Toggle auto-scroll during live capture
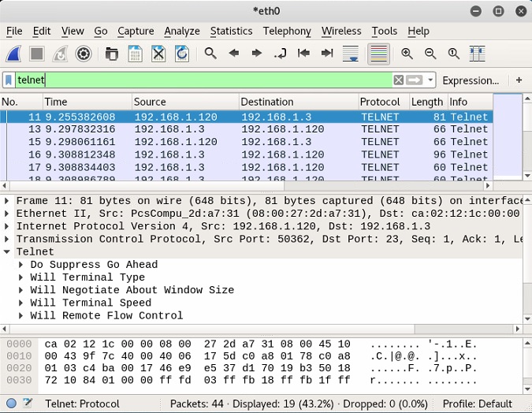This screenshot has width=532, height=413. coord(351,54)
